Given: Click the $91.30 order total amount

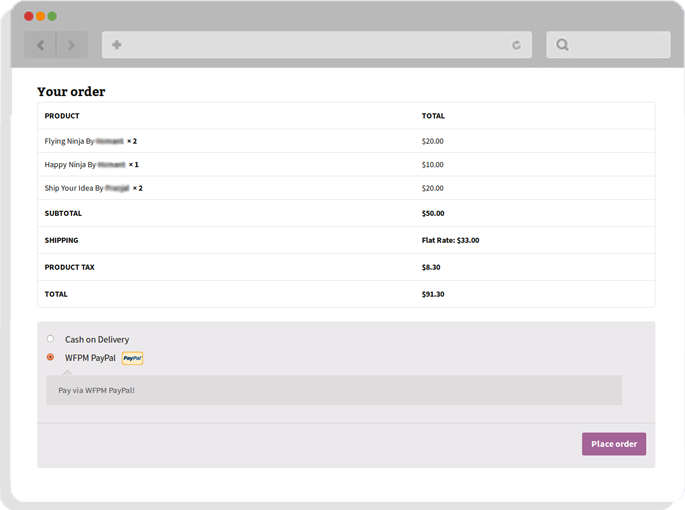Looking at the screenshot, I should [433, 294].
